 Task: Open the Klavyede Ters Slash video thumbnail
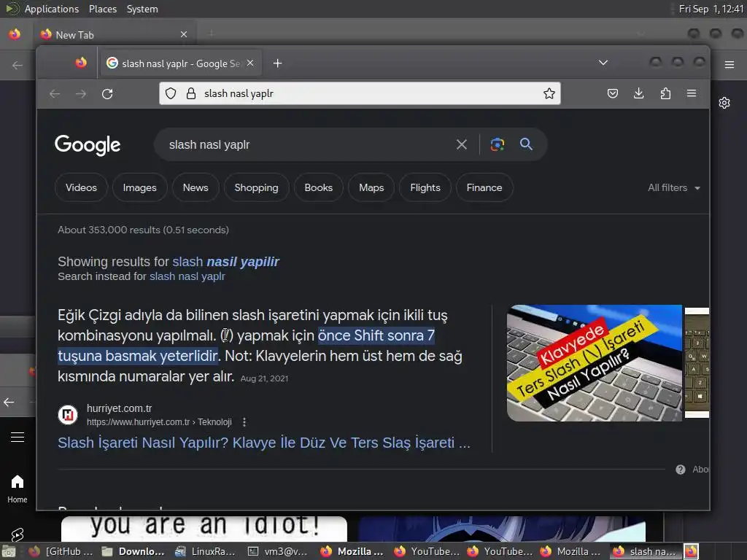tap(594, 363)
